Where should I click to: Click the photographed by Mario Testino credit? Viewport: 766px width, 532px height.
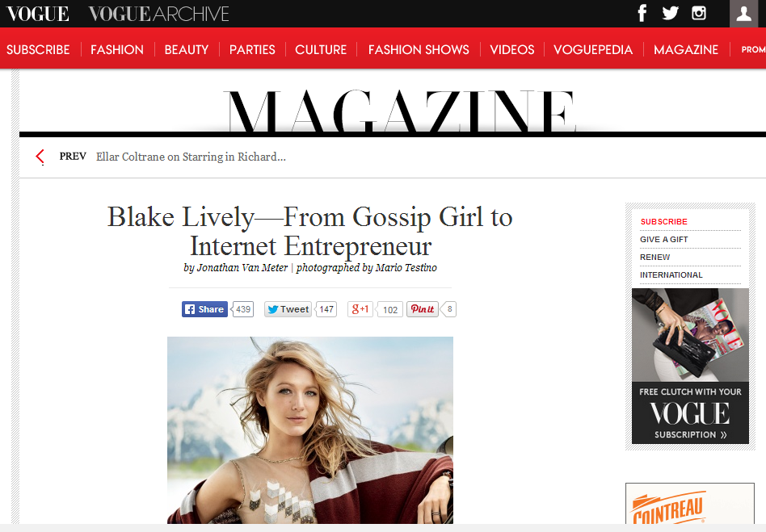click(x=367, y=267)
